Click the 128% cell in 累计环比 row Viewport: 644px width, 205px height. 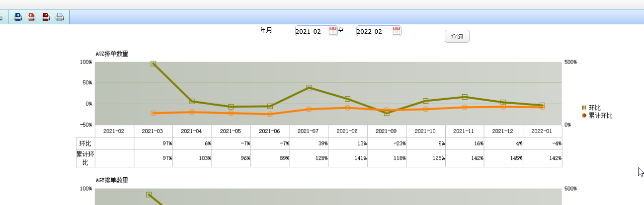coord(309,158)
